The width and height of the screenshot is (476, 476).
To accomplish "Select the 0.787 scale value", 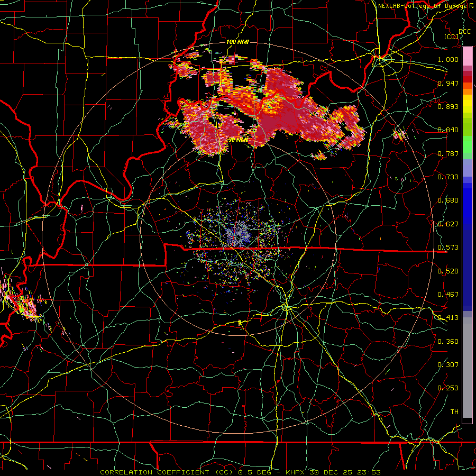I will click(x=448, y=153).
